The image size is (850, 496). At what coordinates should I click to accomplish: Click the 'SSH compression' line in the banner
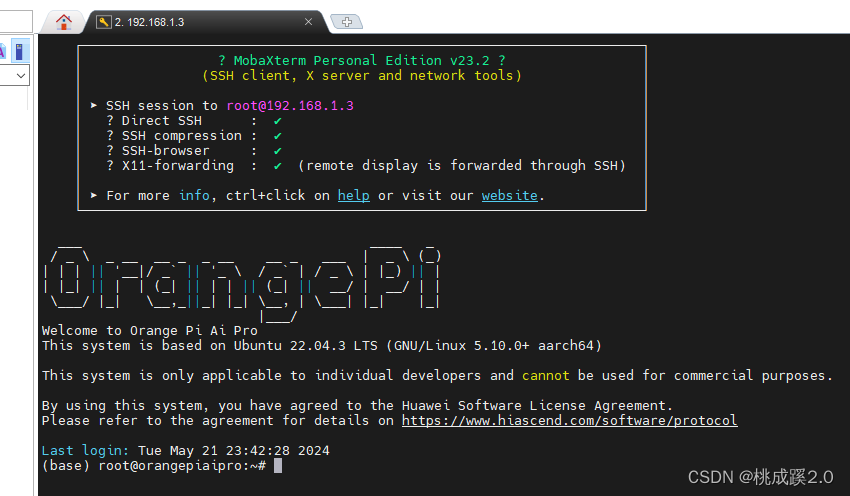[194, 136]
